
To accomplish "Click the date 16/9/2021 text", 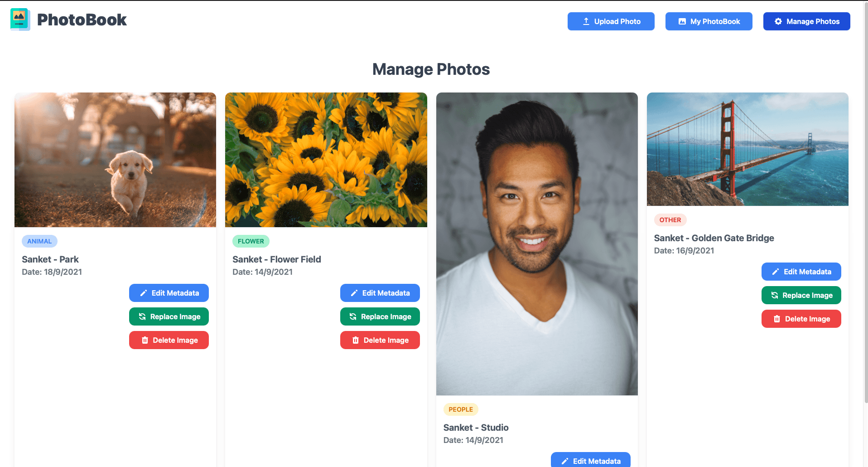I will coord(695,251).
